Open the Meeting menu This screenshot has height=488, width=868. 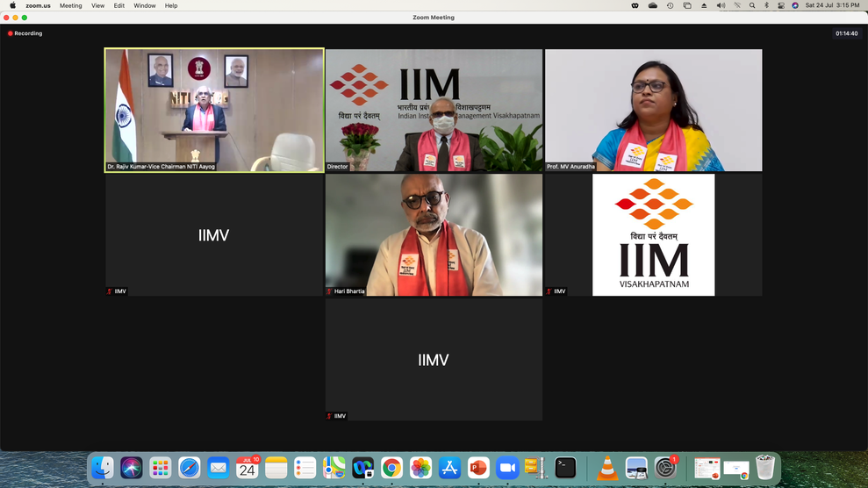[x=70, y=5]
